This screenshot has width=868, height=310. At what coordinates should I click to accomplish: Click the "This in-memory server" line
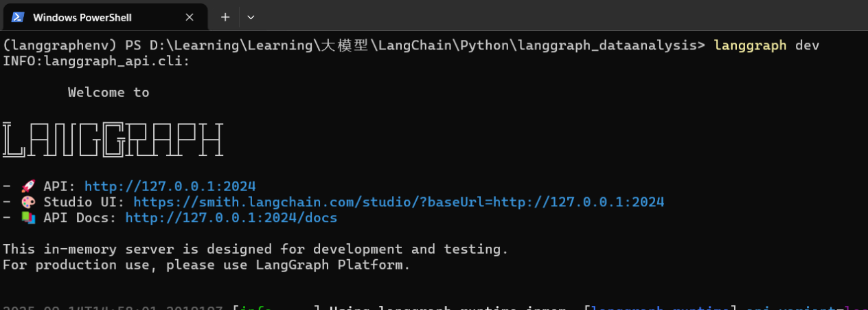coord(255,249)
